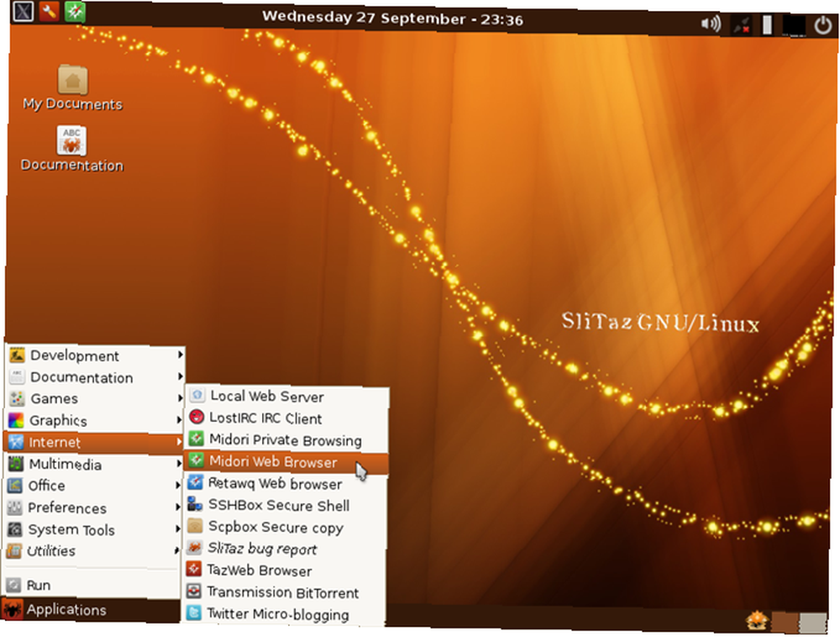This screenshot has width=840, height=637.
Task: Click the 'Scpbox Secure copy' label
Action: click(x=276, y=528)
